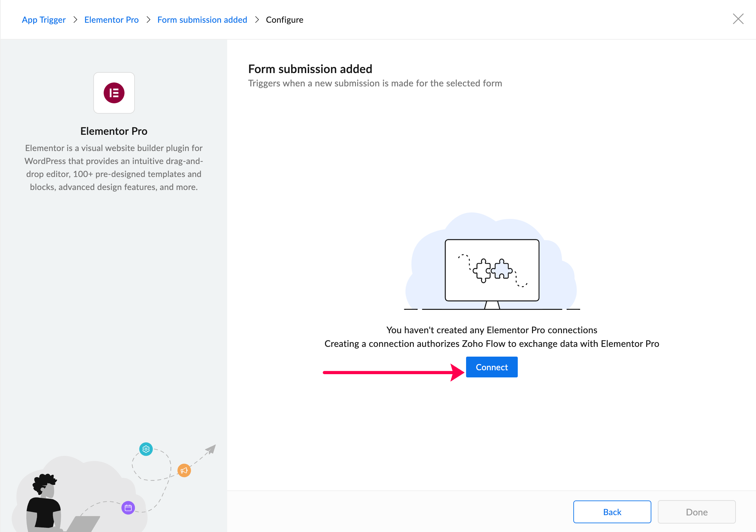
Task: Click the Back button
Action: (x=612, y=512)
